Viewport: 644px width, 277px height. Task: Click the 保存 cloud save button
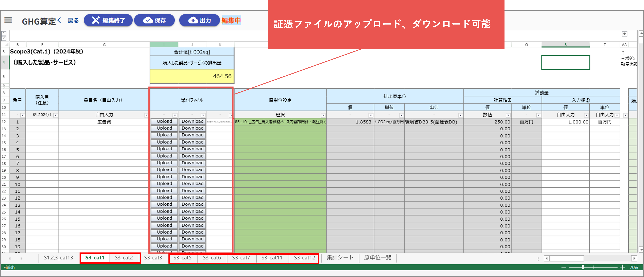click(154, 20)
